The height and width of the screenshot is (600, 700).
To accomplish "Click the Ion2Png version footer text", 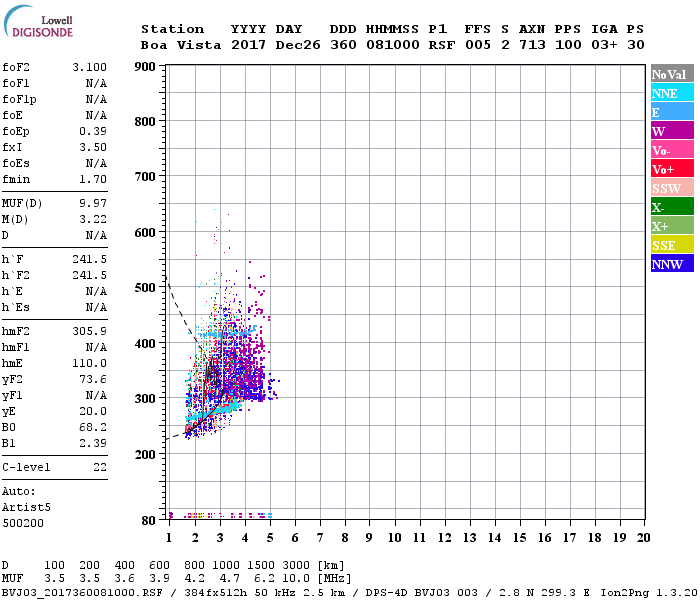I will pyautogui.click(x=649, y=593).
